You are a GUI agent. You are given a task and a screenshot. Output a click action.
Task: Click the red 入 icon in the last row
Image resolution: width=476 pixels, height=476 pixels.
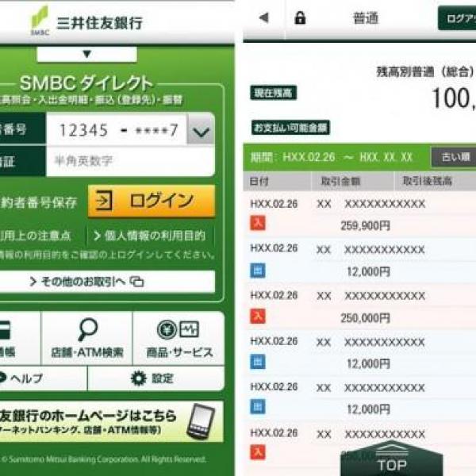click(258, 452)
